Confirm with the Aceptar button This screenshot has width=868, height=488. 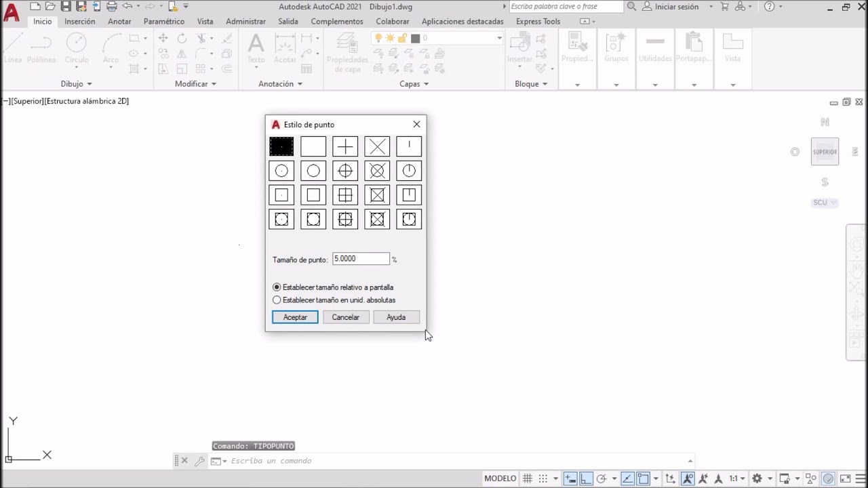click(x=295, y=317)
